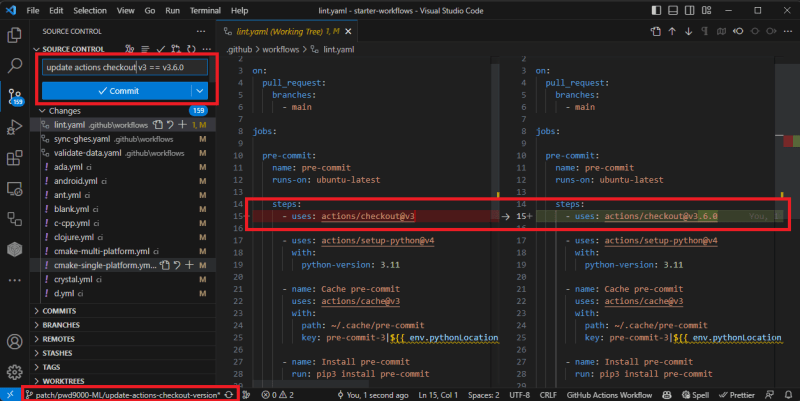The width and height of the screenshot is (800, 401).
Task: Open file icon on lint.yaml row
Action: click(158, 124)
